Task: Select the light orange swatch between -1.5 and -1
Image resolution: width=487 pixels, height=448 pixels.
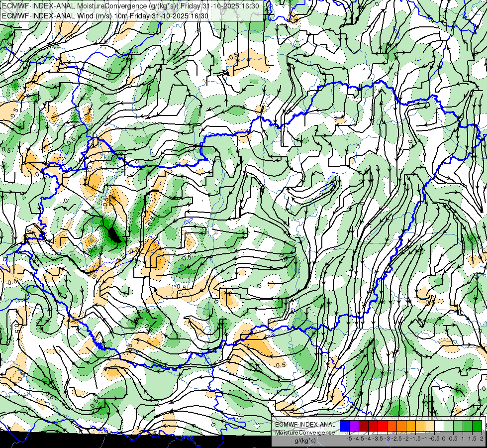Action: [x=420, y=426]
